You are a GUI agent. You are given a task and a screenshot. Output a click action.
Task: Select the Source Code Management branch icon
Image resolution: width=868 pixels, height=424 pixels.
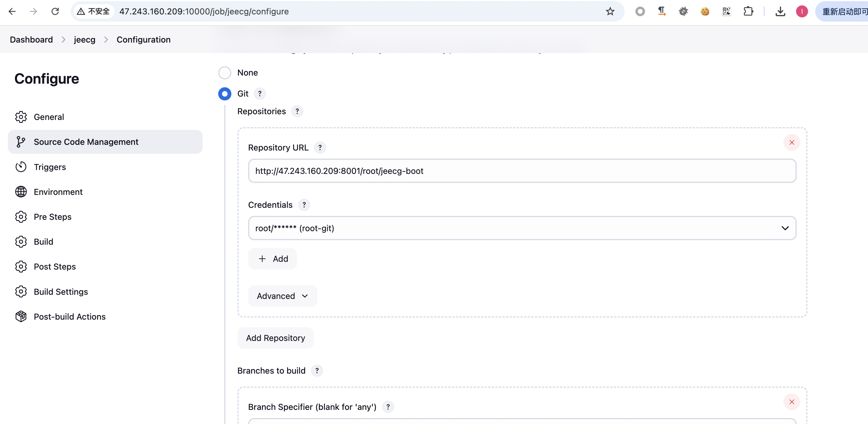tap(21, 142)
